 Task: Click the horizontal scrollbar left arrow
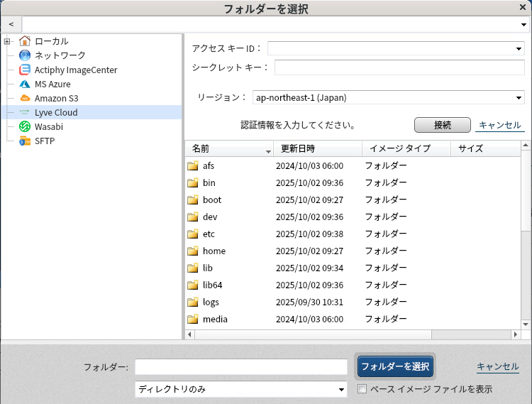tap(189, 334)
